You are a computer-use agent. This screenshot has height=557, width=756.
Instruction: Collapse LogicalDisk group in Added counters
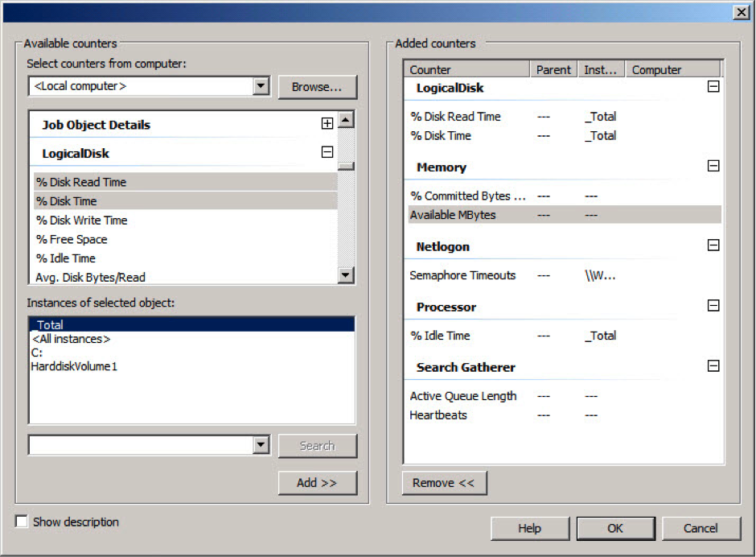713,87
